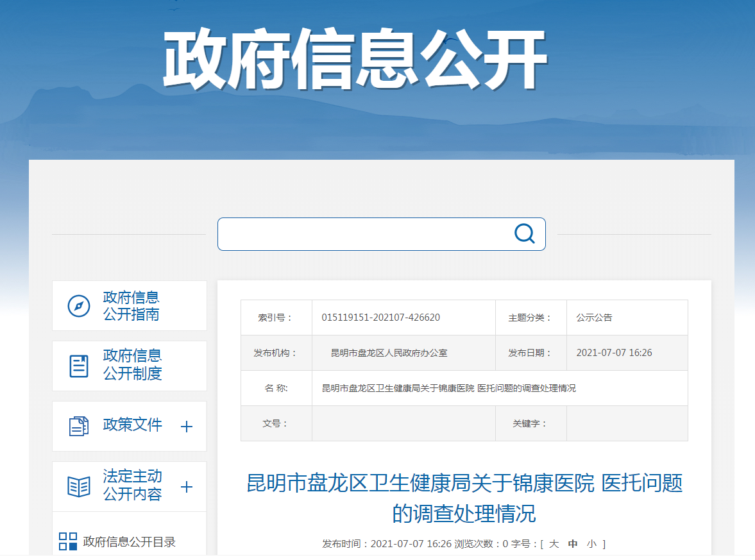755x560 pixels.
Task: Click the index number 015119151-202107-426620
Action: pyautogui.click(x=380, y=318)
